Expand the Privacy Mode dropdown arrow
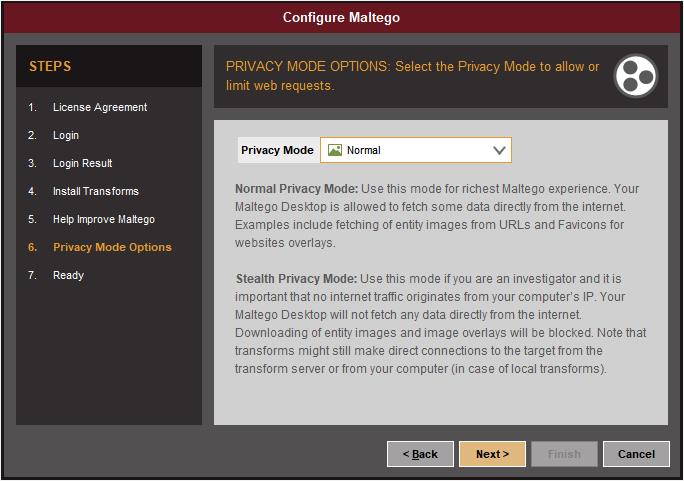The image size is (684, 481). coord(499,150)
